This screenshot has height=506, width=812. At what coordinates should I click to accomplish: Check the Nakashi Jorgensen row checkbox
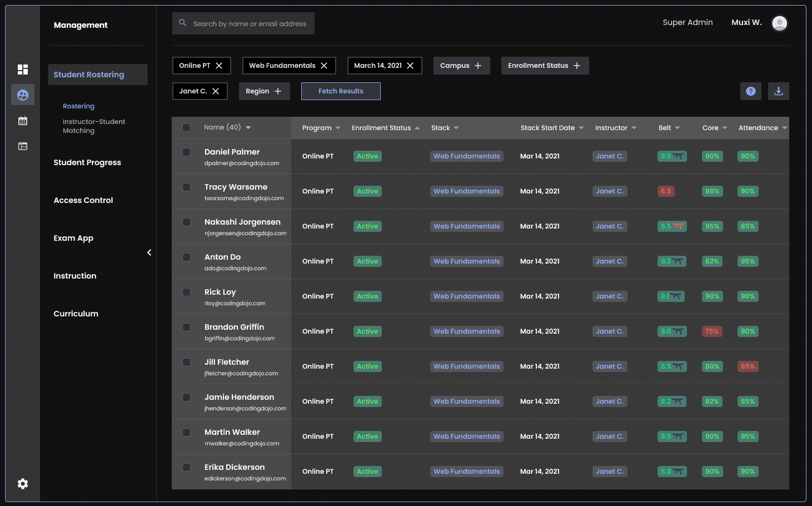187,222
